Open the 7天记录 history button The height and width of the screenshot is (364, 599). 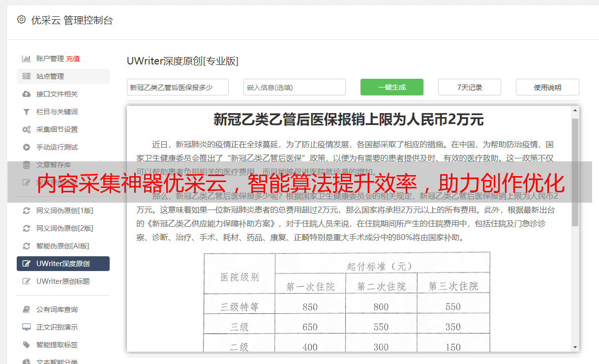pyautogui.click(x=469, y=87)
